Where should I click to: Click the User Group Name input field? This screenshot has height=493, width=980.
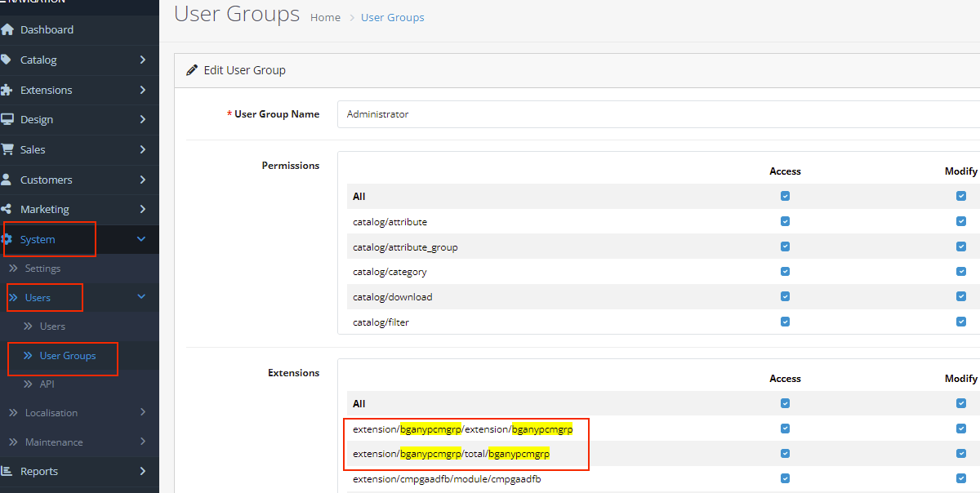pos(658,114)
